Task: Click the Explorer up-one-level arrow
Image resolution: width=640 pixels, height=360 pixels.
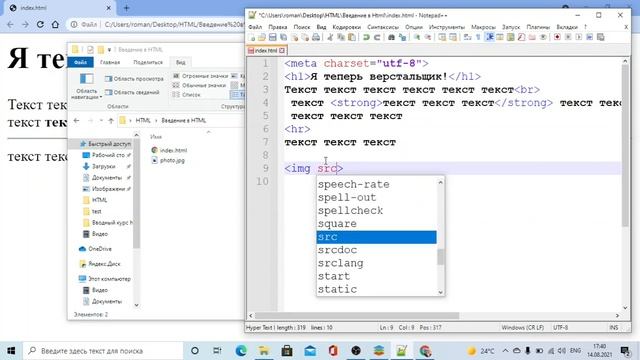Action: pos(111,121)
